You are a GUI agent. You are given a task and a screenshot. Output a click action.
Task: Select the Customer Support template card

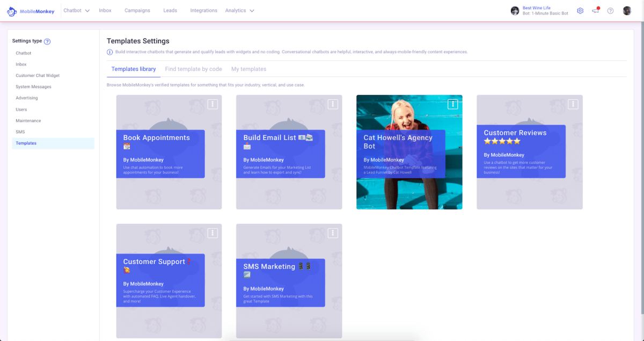tap(169, 281)
